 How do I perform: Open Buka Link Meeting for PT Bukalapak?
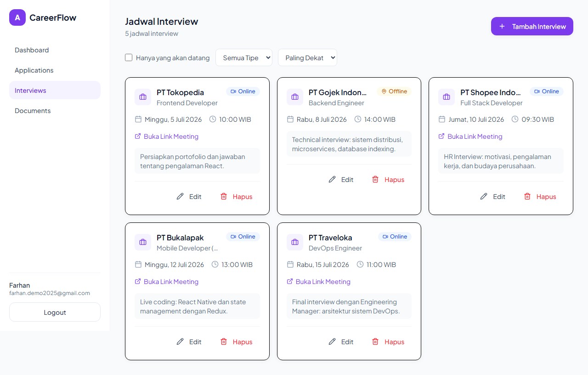coord(166,282)
